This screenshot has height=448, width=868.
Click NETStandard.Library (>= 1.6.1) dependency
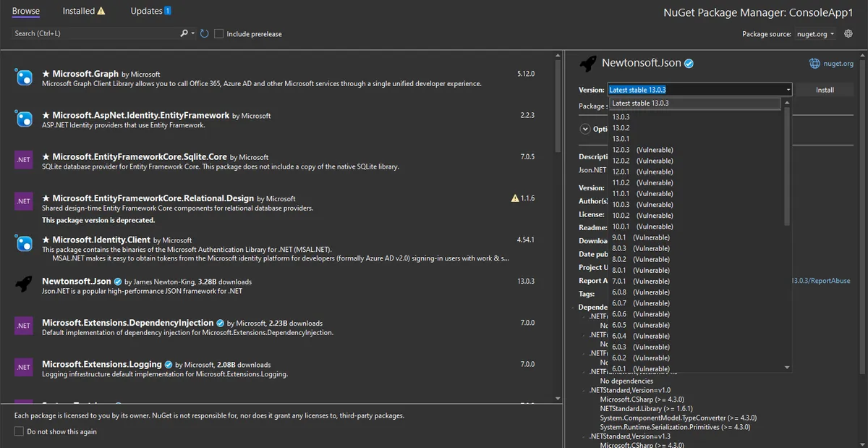647,408
